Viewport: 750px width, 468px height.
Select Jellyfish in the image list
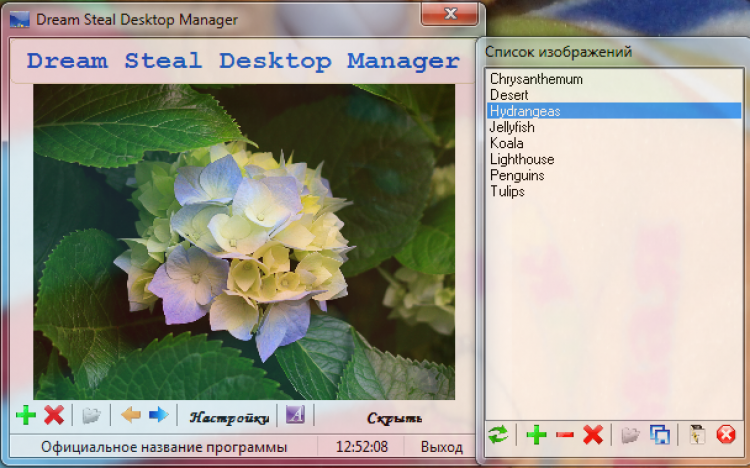(x=614, y=127)
